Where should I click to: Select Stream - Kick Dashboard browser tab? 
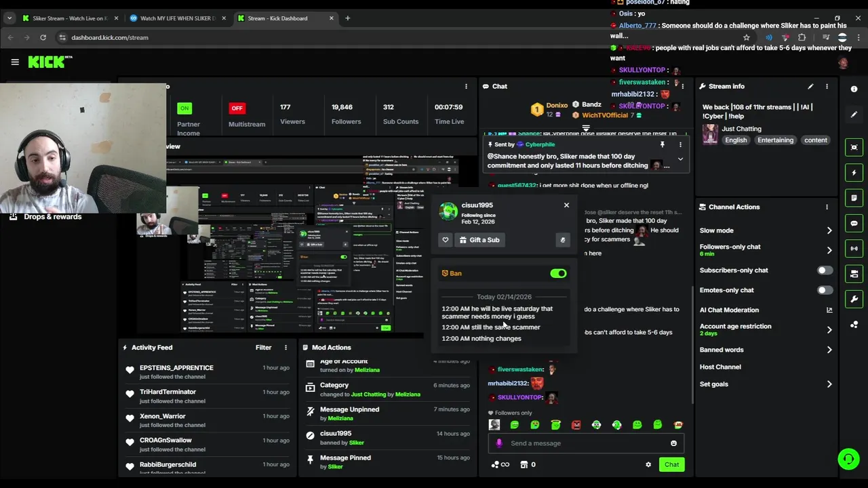coord(284,18)
